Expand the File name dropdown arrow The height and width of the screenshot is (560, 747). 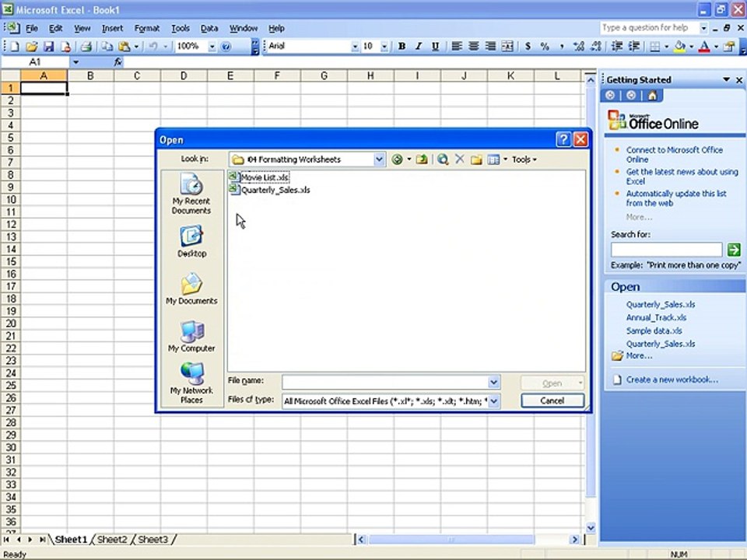pos(493,382)
